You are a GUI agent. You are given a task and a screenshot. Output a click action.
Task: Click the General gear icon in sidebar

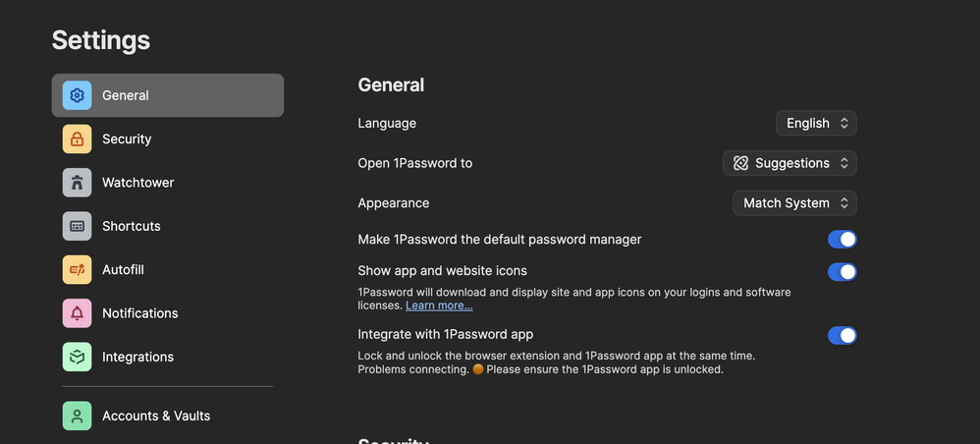click(x=77, y=95)
